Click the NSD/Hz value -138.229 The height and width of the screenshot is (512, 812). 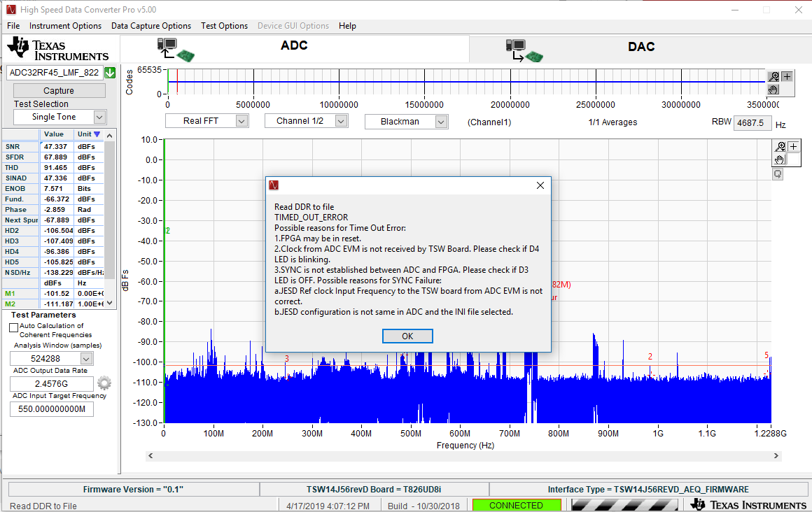coord(58,272)
